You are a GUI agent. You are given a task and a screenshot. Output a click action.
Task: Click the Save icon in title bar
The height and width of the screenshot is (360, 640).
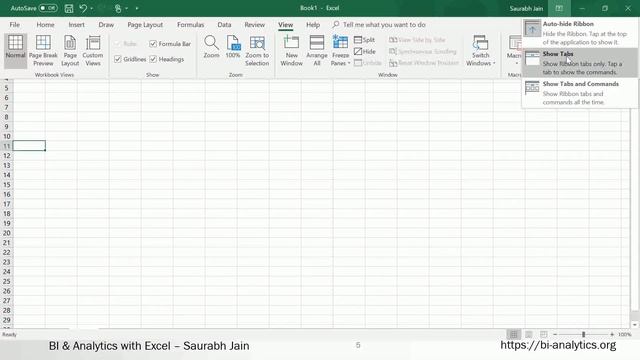[x=69, y=8]
